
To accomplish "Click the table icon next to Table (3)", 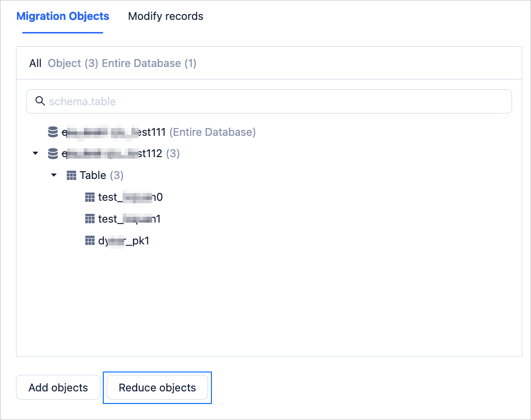I will pyautogui.click(x=71, y=176).
